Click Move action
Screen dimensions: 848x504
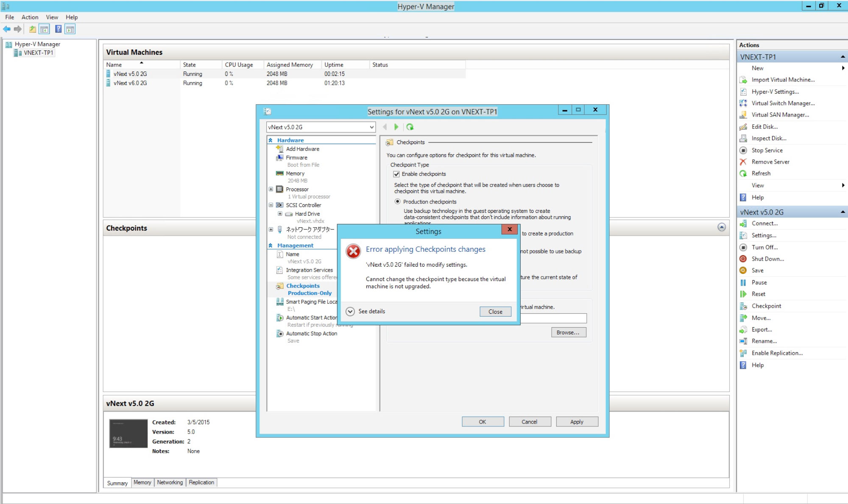761,318
